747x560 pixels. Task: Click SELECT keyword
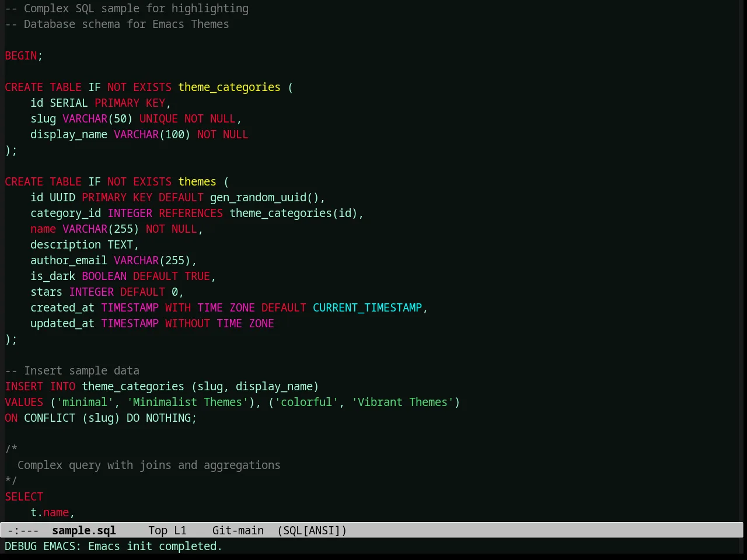coord(24,496)
